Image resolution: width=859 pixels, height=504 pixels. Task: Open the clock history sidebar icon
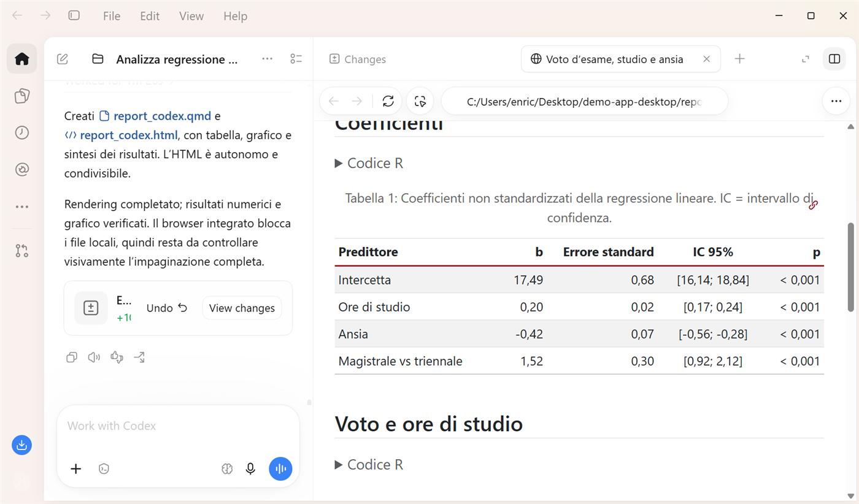click(x=22, y=132)
